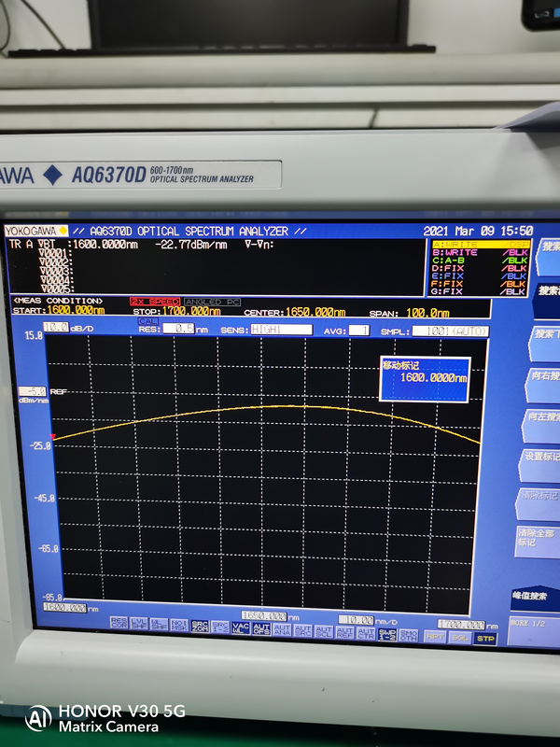Viewport: 560px width, 747px height.
Task: Select trace C:A-B /BLK row
Action: 480,261
